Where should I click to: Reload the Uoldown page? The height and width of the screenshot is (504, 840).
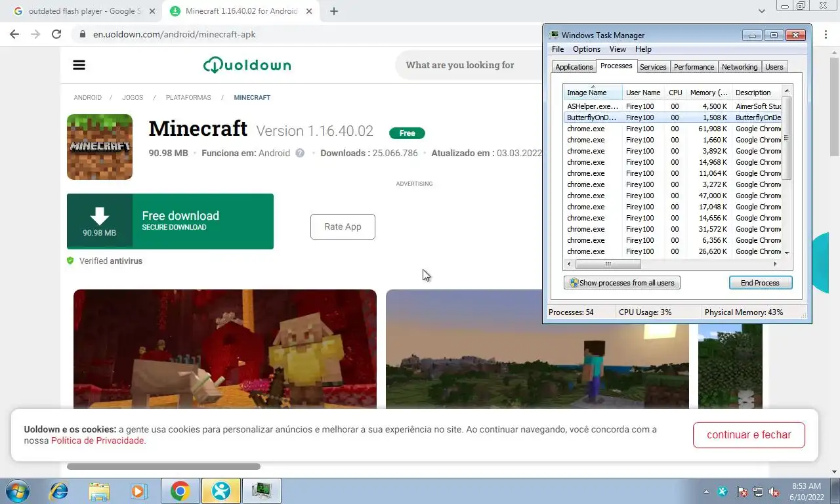click(56, 34)
